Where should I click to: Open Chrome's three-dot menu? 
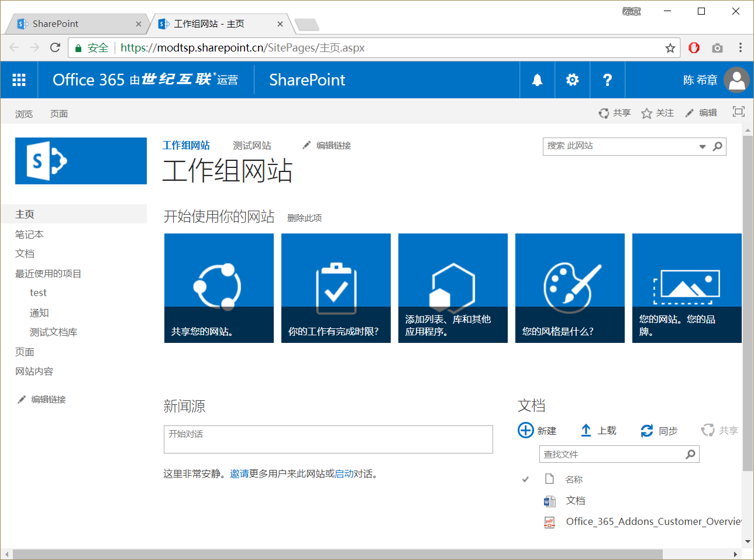(741, 47)
